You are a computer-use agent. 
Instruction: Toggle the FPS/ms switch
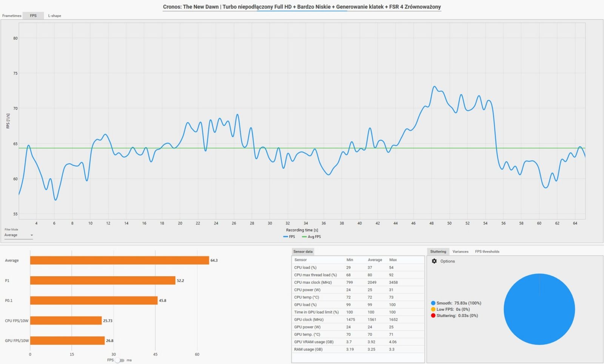[x=120, y=360]
